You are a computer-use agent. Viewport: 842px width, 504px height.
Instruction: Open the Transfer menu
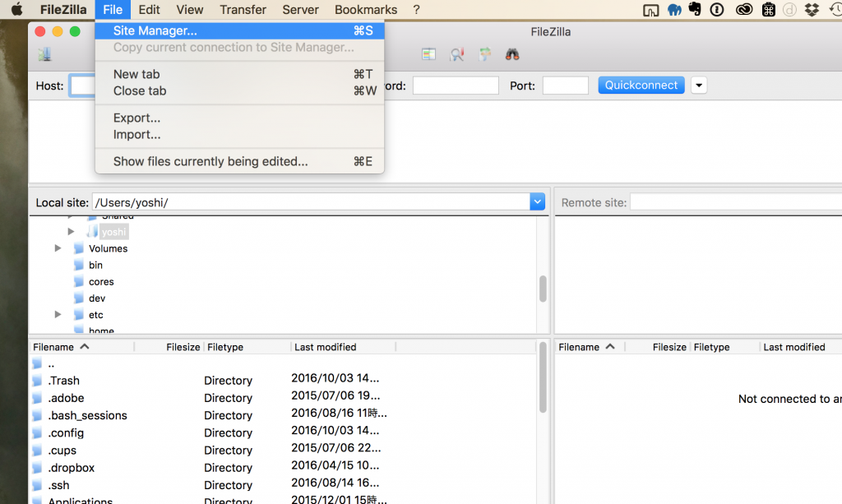pyautogui.click(x=243, y=10)
